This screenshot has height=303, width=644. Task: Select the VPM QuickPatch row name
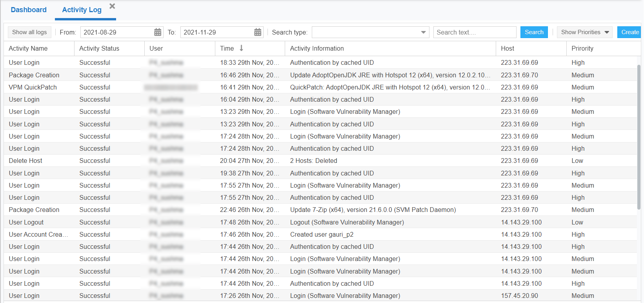(x=33, y=87)
